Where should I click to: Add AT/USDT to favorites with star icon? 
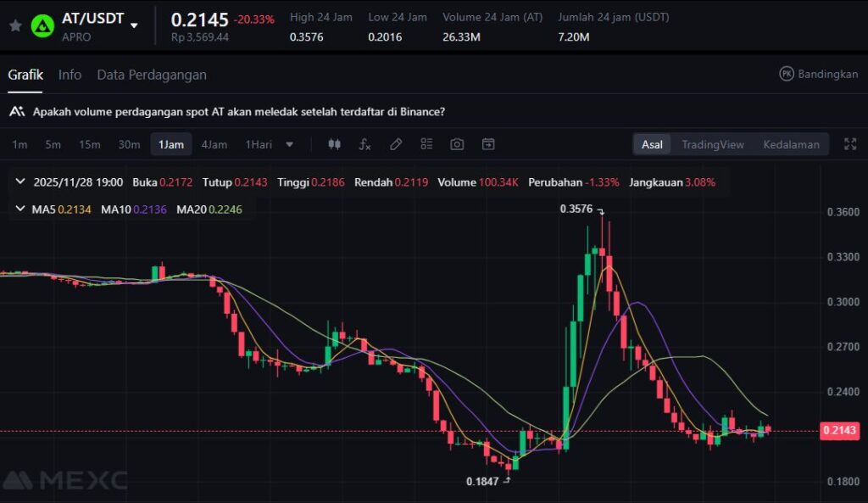click(14, 25)
